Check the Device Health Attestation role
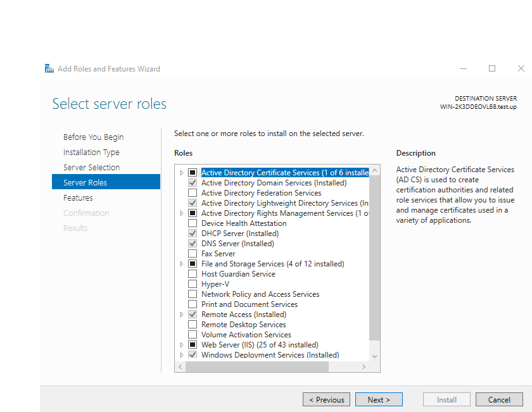This screenshot has width=532, height=412. click(193, 223)
